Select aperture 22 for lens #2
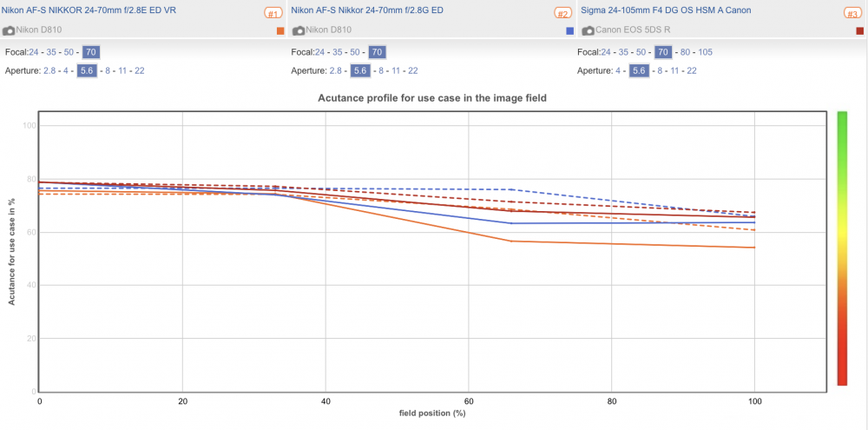 click(x=413, y=70)
